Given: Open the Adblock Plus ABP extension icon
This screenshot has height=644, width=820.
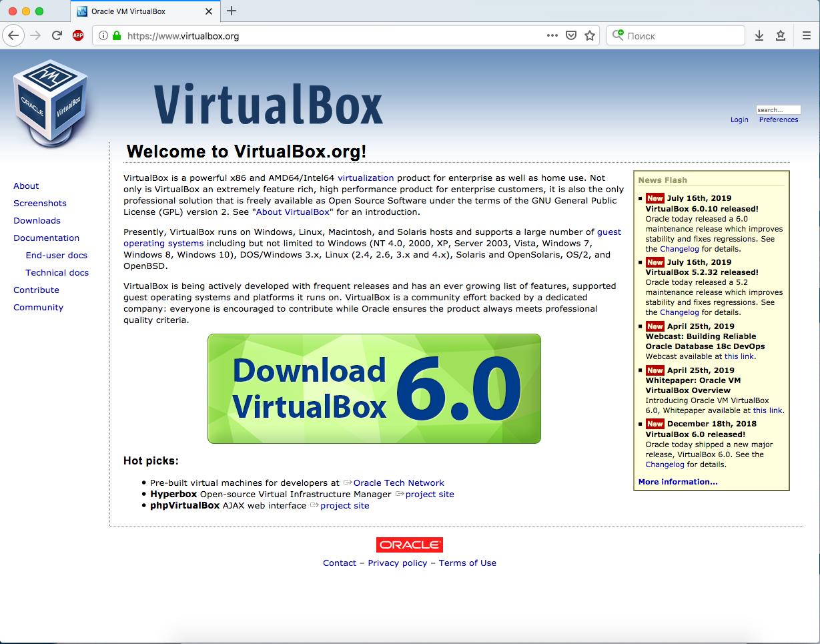Looking at the screenshot, I should pyautogui.click(x=78, y=35).
